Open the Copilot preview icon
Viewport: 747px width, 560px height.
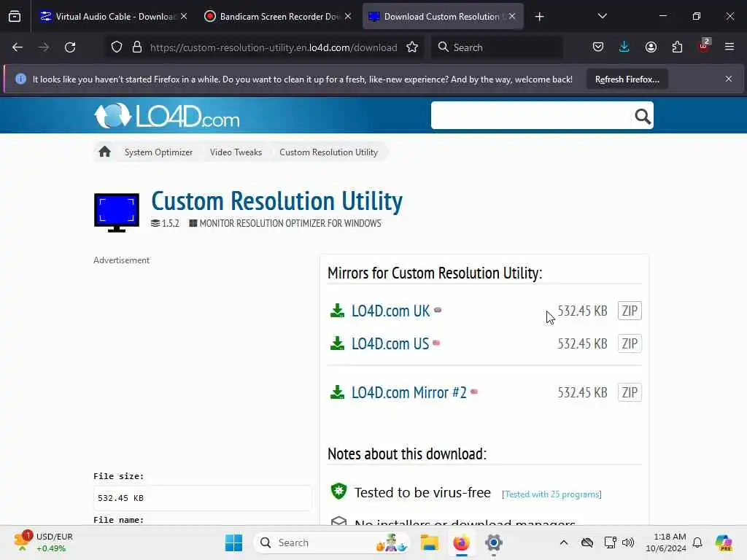coord(724,542)
